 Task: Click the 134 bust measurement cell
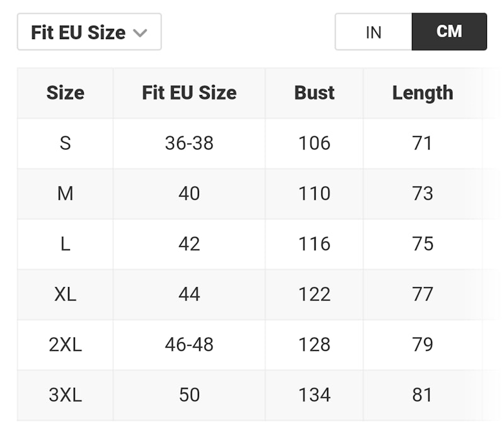coord(314,395)
